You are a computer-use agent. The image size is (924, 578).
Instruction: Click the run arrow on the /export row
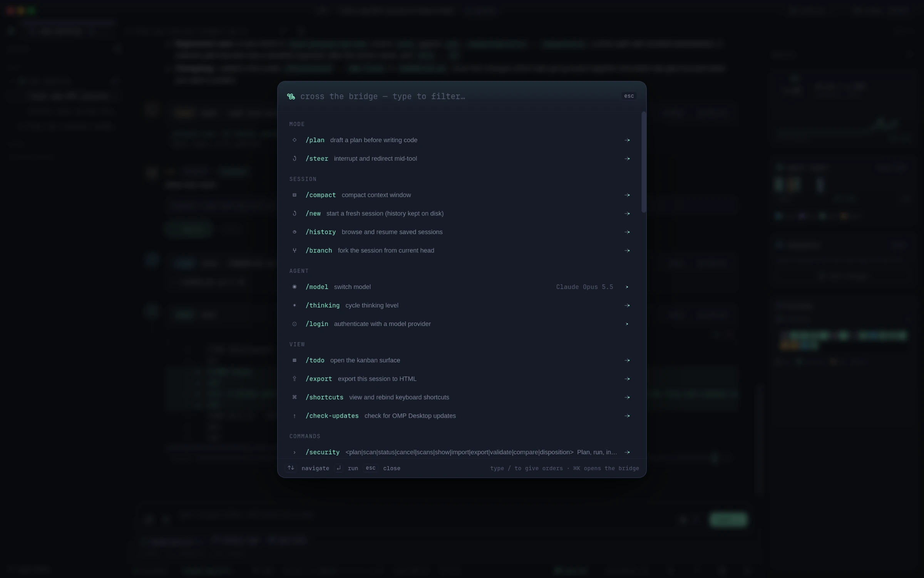tap(627, 379)
